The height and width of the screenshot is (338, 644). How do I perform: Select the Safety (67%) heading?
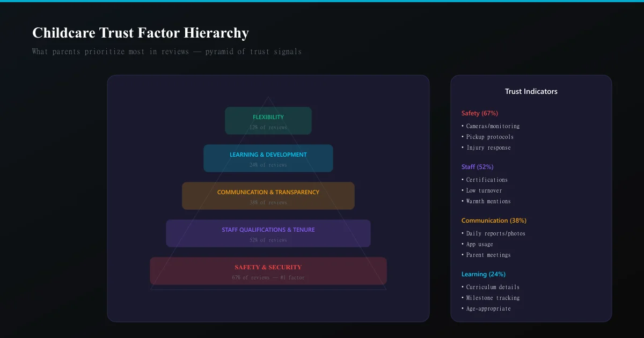480,113
